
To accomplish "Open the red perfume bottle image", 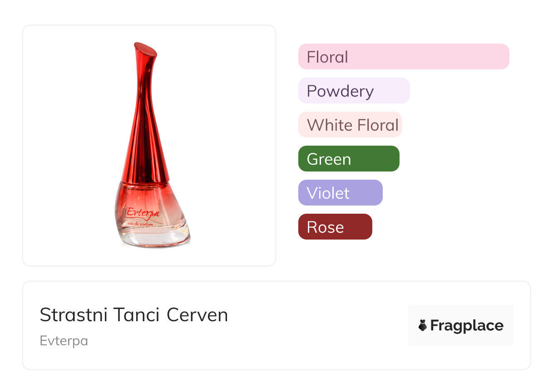I will [x=149, y=145].
